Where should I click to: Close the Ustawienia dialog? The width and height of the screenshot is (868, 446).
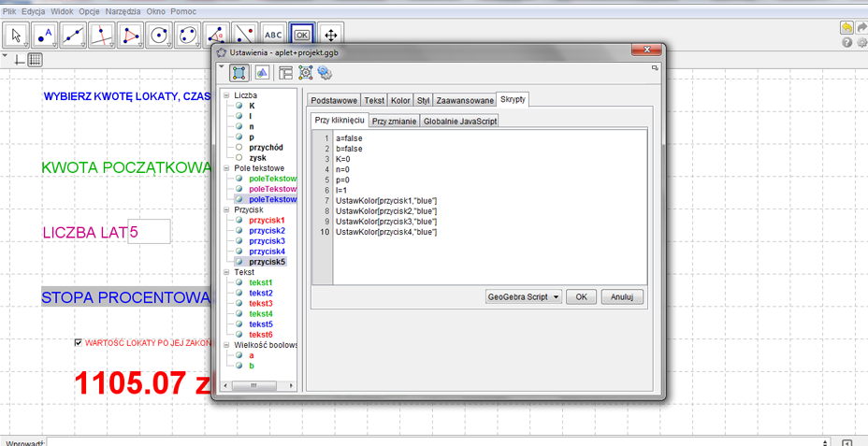(646, 50)
